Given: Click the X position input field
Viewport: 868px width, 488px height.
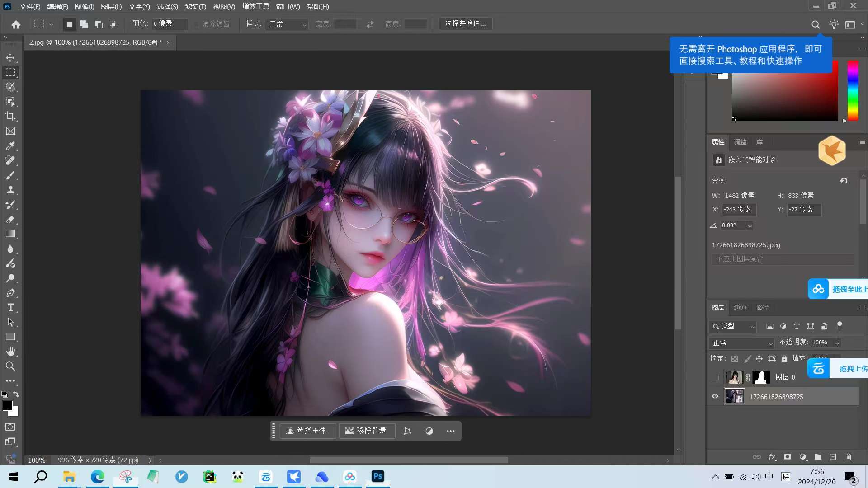Looking at the screenshot, I should (738, 209).
